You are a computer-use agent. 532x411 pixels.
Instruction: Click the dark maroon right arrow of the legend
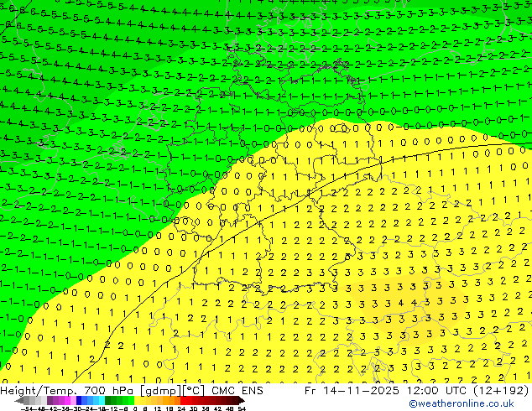241,401
